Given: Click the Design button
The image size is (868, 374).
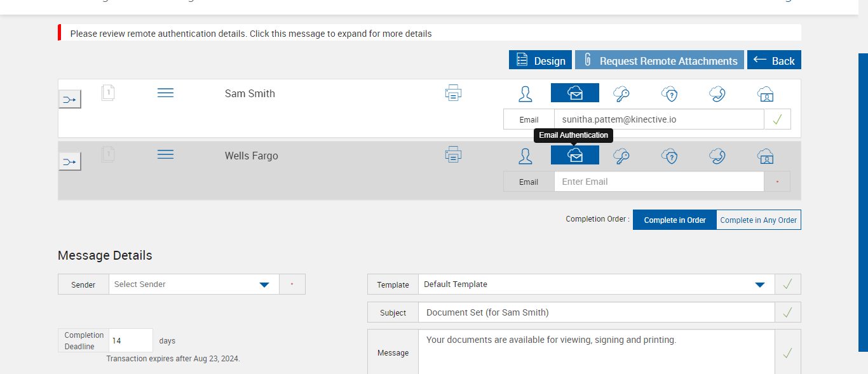Looking at the screenshot, I should point(540,60).
